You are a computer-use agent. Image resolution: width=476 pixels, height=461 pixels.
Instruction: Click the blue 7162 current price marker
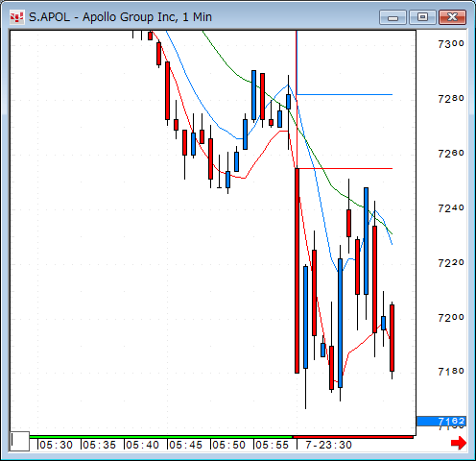tap(441, 421)
